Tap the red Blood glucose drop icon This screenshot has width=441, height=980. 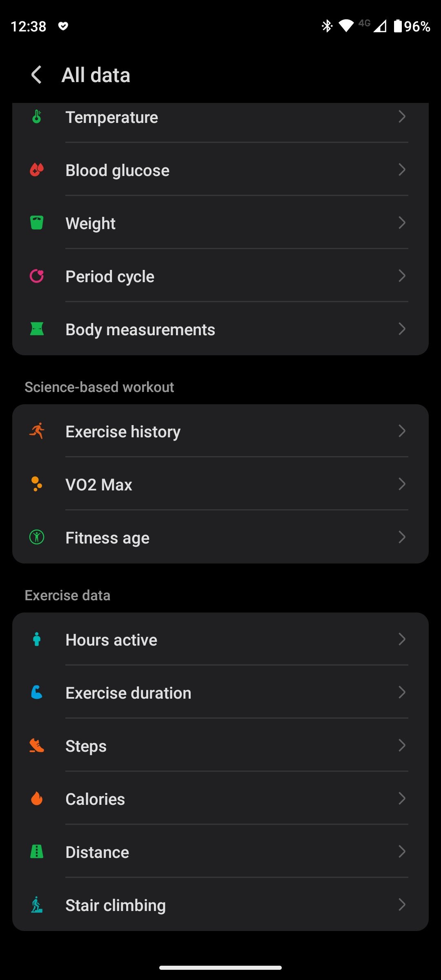pyautogui.click(x=37, y=170)
